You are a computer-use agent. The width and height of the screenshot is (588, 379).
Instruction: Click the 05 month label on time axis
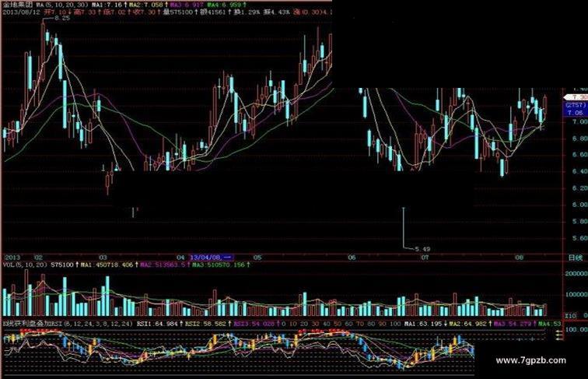[257, 258]
